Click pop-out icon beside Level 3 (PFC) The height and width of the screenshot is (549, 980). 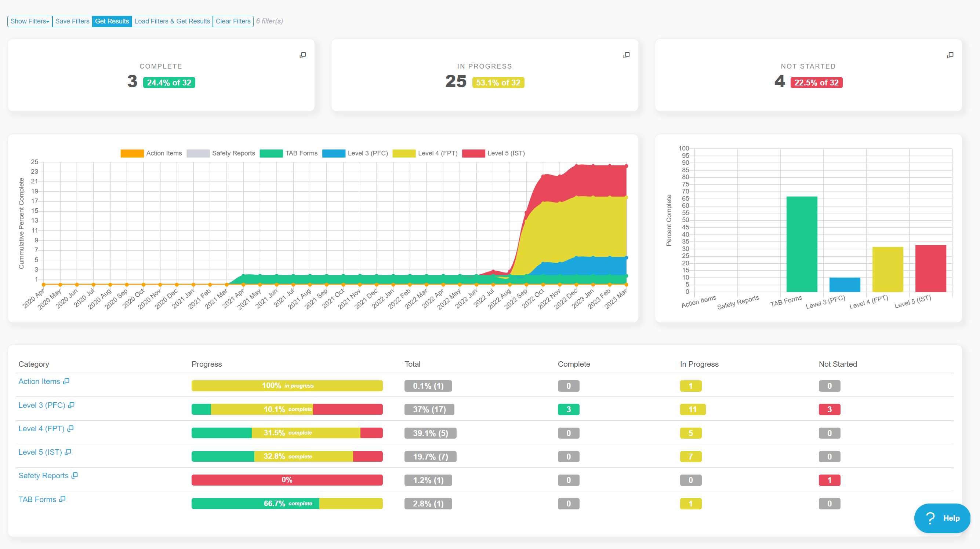pyautogui.click(x=71, y=405)
